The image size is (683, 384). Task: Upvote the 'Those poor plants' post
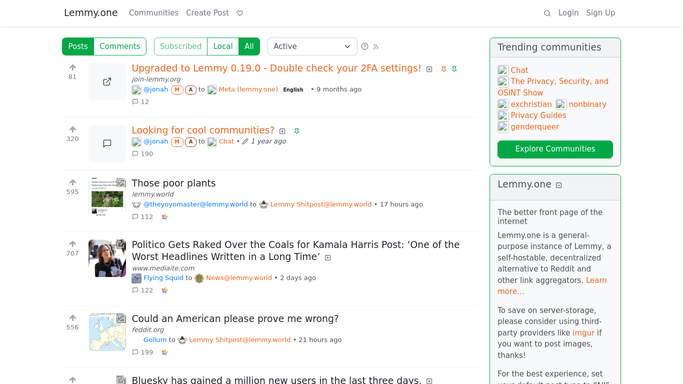tap(72, 182)
